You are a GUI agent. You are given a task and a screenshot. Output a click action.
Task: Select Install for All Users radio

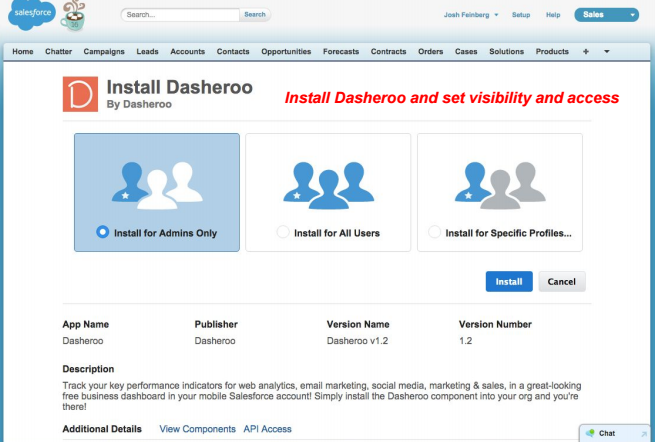tap(283, 232)
